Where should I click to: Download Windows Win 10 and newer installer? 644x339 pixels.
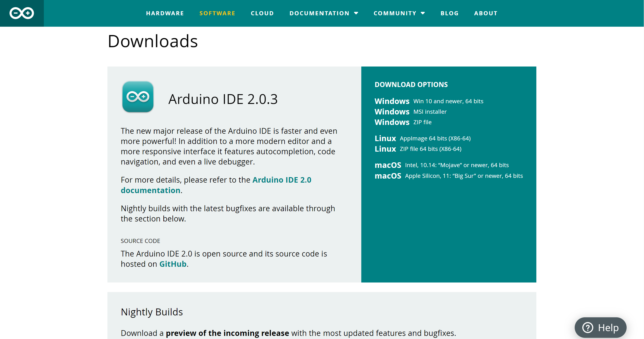[429, 101]
